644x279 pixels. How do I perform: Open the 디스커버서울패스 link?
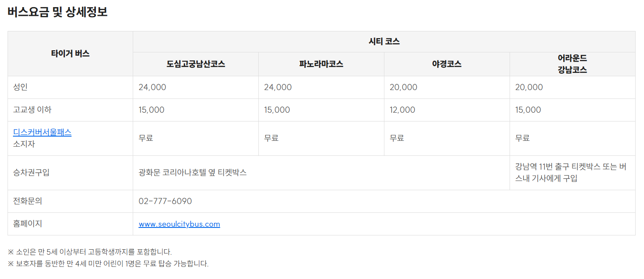pos(42,132)
